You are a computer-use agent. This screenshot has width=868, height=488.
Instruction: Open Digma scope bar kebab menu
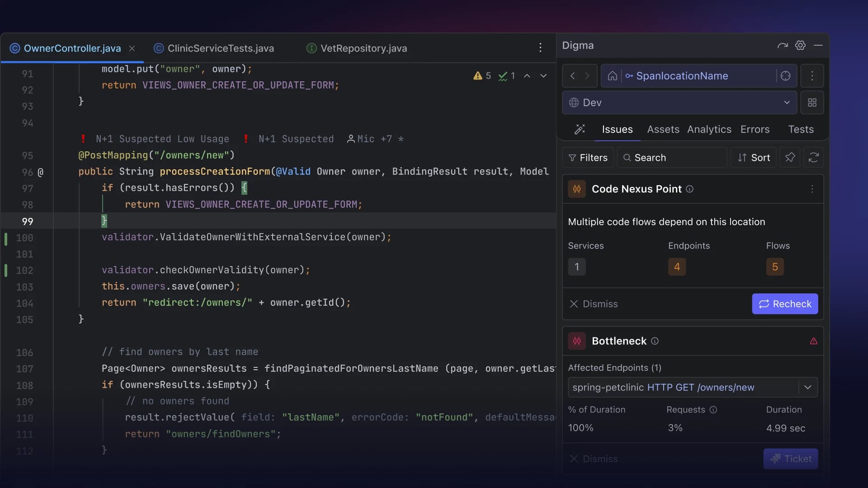(812, 76)
